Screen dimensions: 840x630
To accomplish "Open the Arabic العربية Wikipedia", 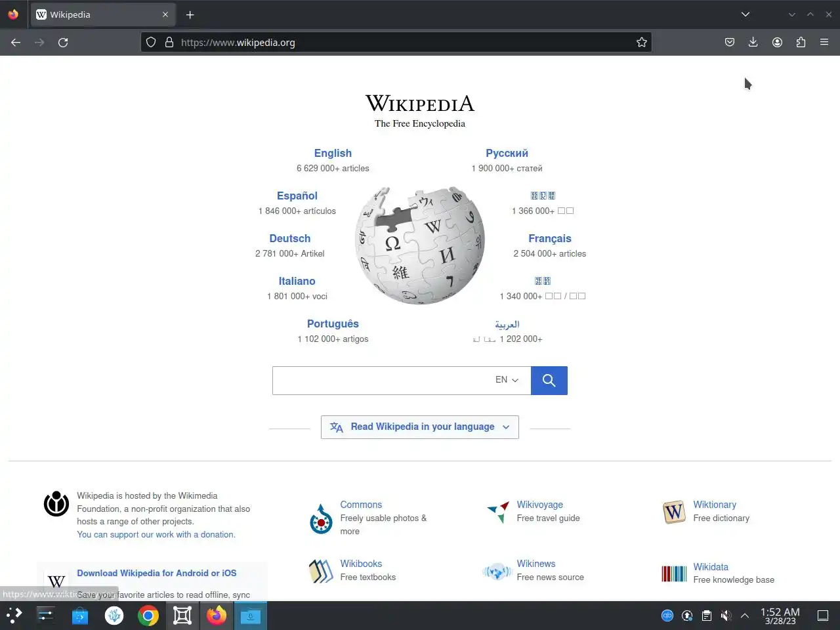I will (x=507, y=324).
